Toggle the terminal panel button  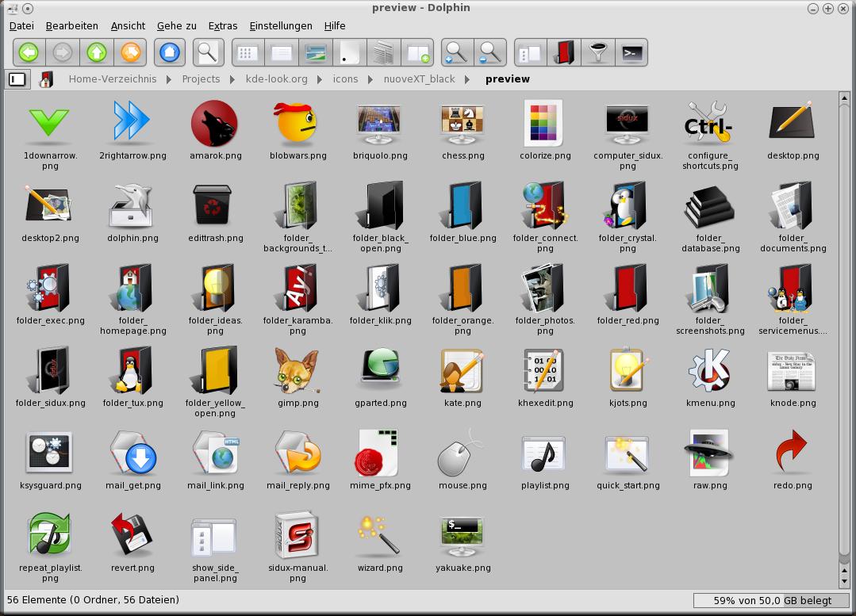point(631,52)
